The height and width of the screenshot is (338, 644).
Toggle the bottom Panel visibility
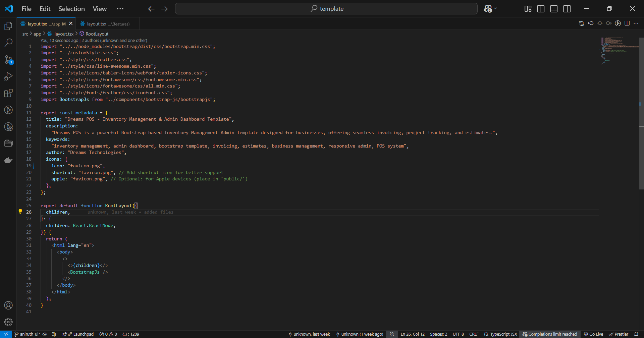[x=554, y=9]
